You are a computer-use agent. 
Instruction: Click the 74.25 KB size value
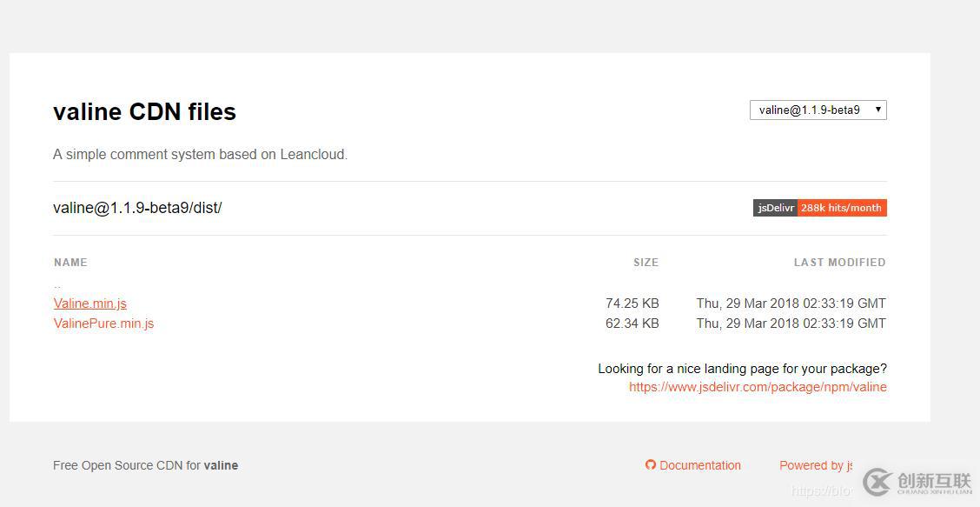(632, 304)
